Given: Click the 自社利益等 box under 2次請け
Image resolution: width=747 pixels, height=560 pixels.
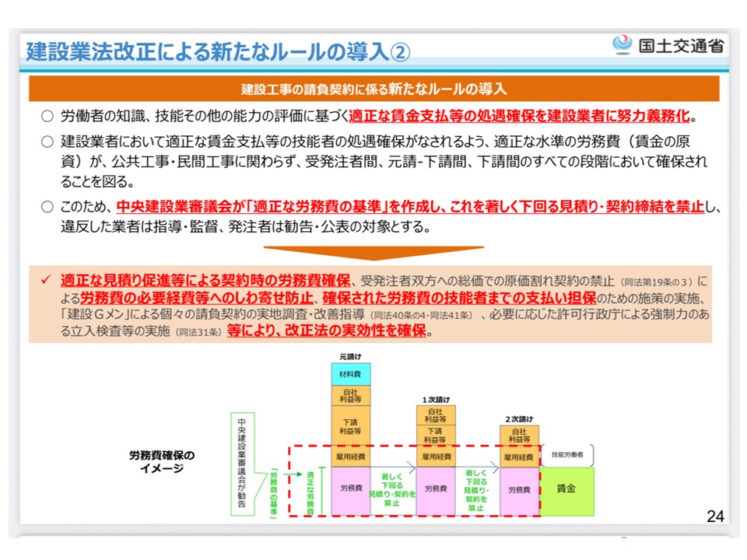Looking at the screenshot, I should point(519,436).
